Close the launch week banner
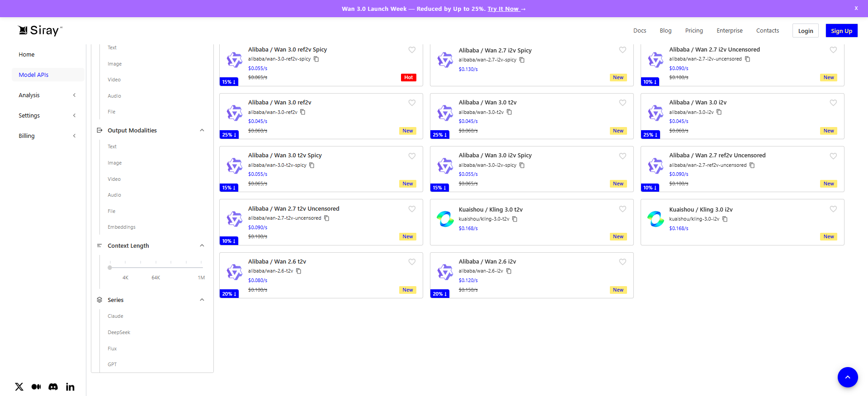The width and height of the screenshot is (868, 396). (856, 8)
